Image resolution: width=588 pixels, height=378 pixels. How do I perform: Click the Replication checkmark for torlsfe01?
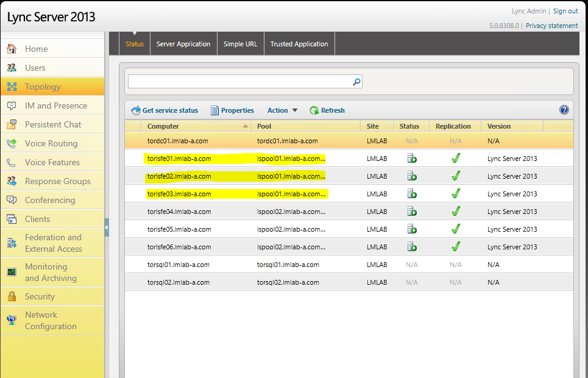[455, 158]
